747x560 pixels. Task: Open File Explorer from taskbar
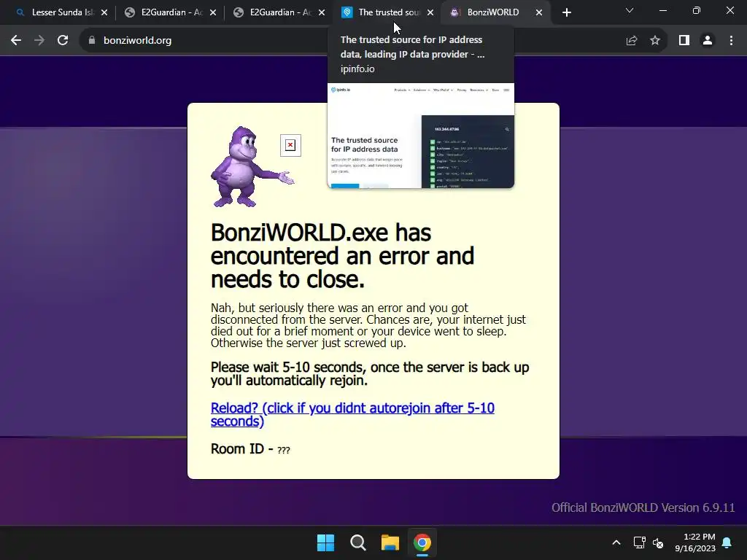tap(390, 542)
